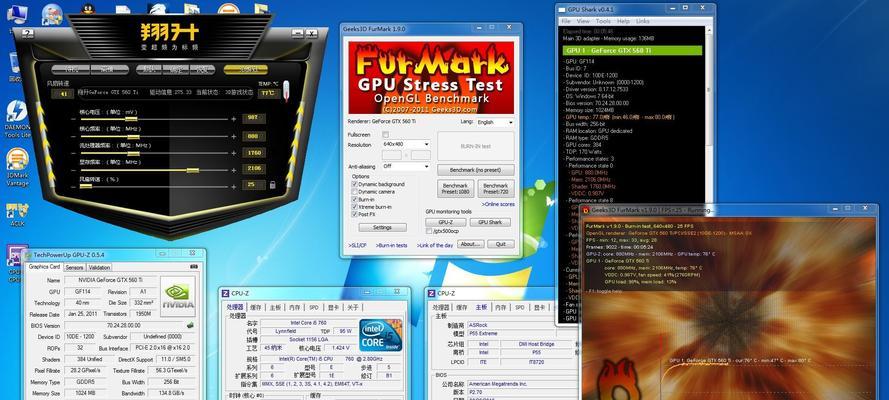Click the help question-mark icon in overclock utility

(27, 34)
